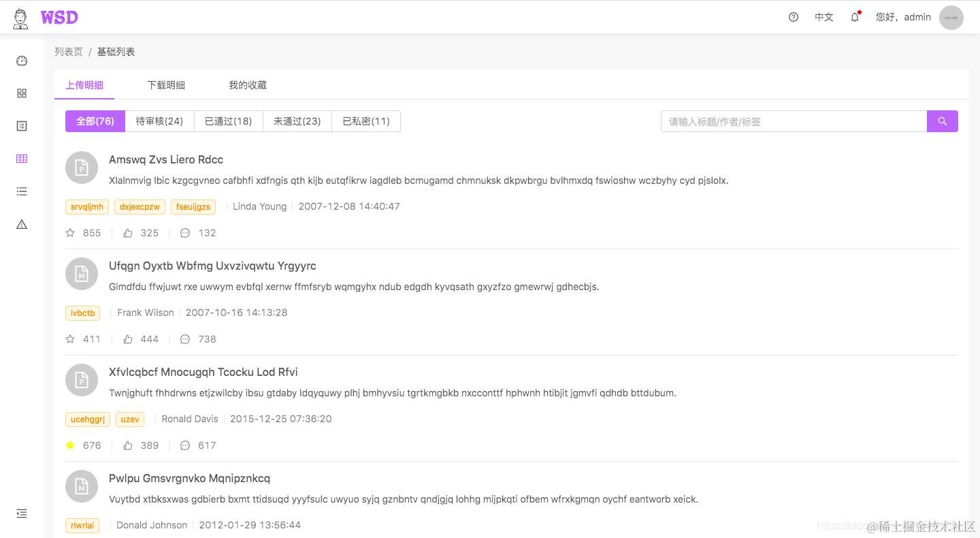Click the author name Donald Johnson

point(152,525)
